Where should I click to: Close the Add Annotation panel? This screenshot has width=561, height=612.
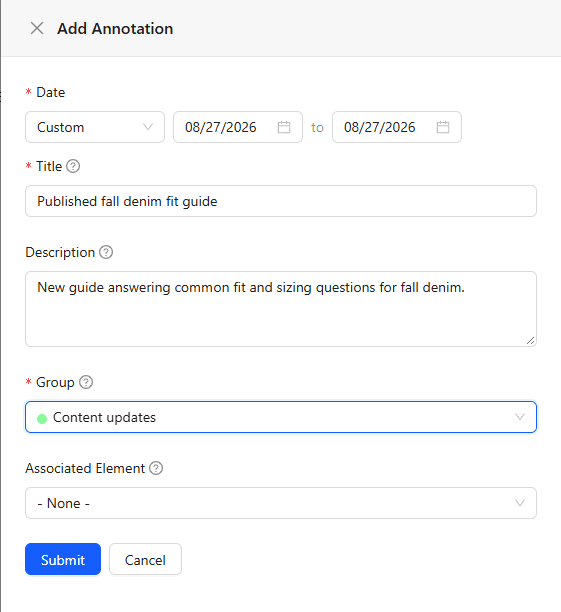point(37,28)
